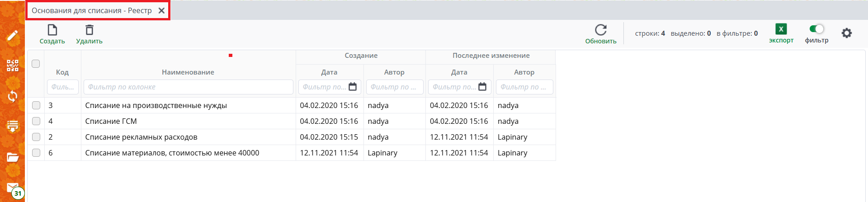Tick checkbox for Списание ГСМ row
The image size is (868, 202).
tap(36, 121)
